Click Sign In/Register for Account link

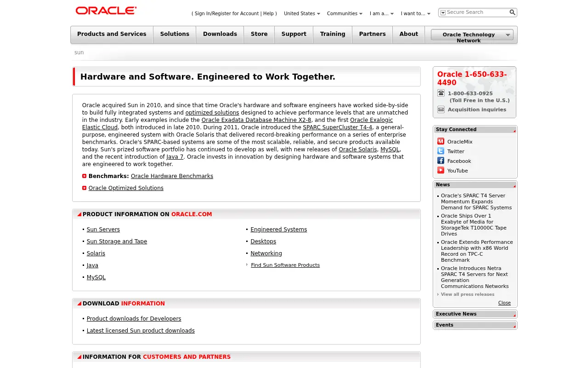(x=226, y=14)
